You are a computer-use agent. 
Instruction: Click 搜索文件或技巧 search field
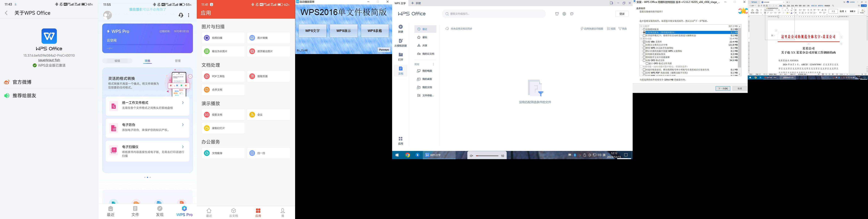tap(494, 14)
